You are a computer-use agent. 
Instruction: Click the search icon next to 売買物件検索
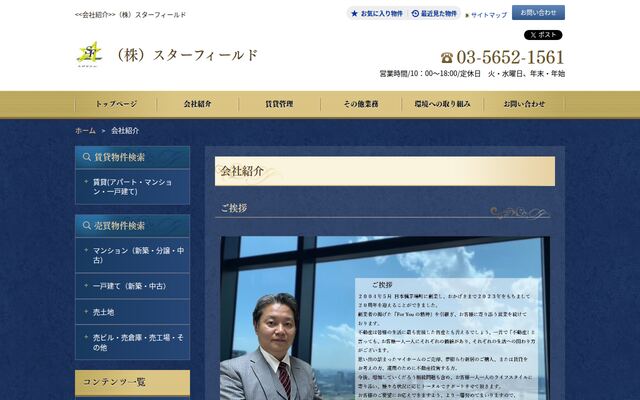coord(87,225)
